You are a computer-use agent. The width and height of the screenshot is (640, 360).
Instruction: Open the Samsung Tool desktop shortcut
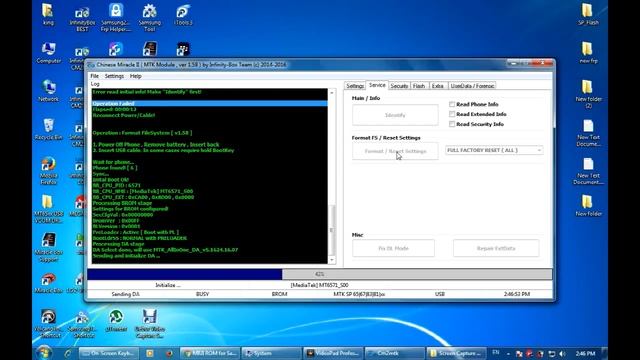149,18
